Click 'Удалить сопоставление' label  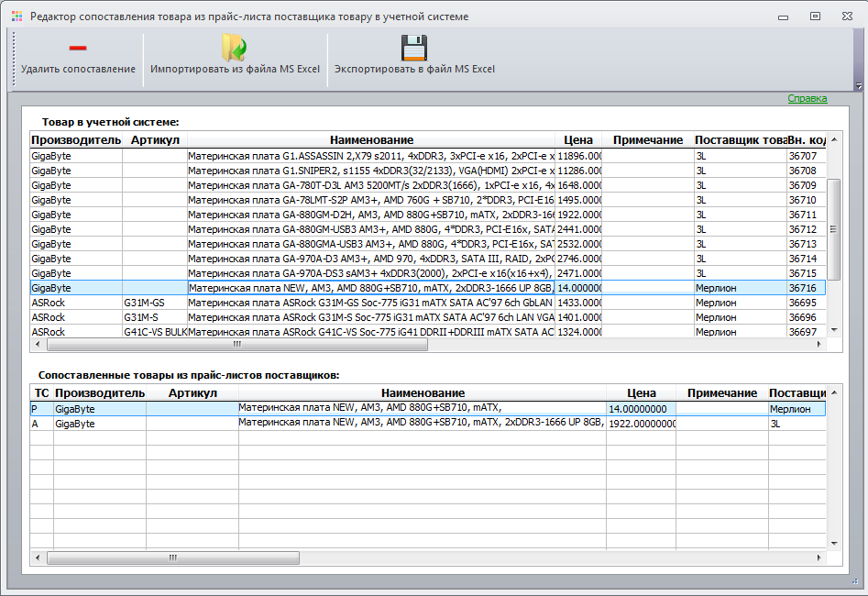click(x=78, y=70)
